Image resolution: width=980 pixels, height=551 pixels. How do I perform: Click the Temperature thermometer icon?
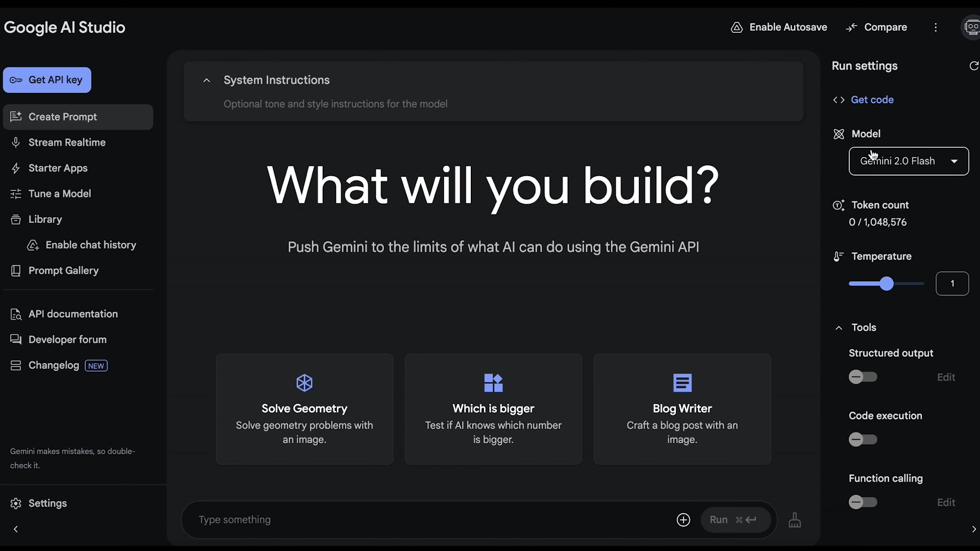pos(838,257)
